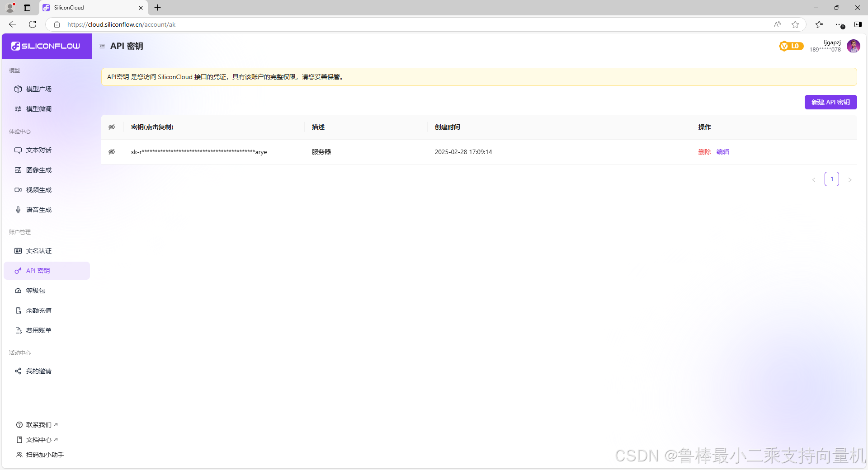Click the microphone icon next to 语音生成

[x=18, y=210]
